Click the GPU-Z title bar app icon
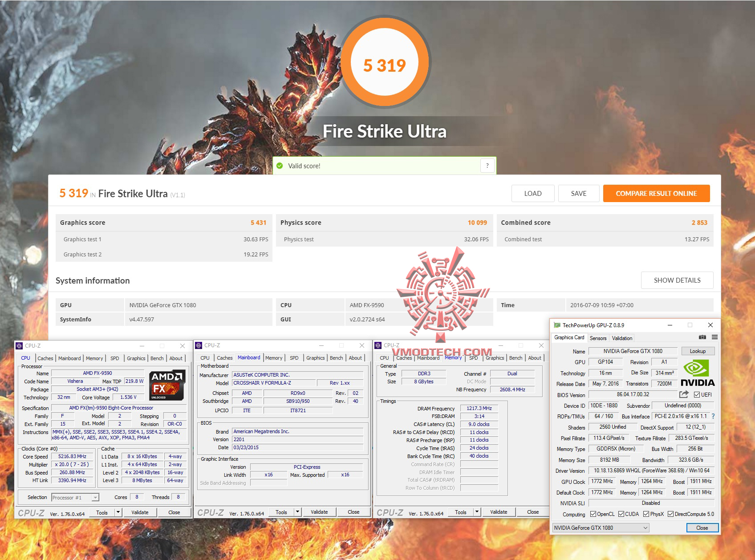The width and height of the screenshot is (755, 560). point(557,325)
